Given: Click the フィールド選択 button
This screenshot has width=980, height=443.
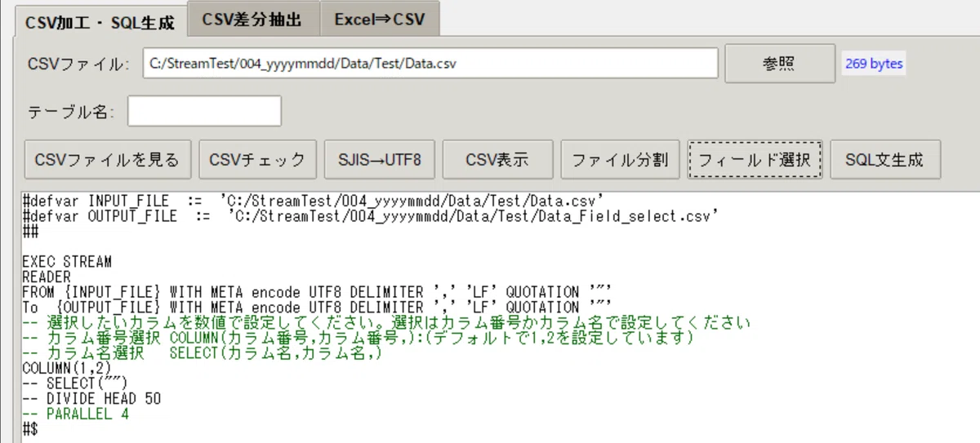Looking at the screenshot, I should (x=755, y=159).
